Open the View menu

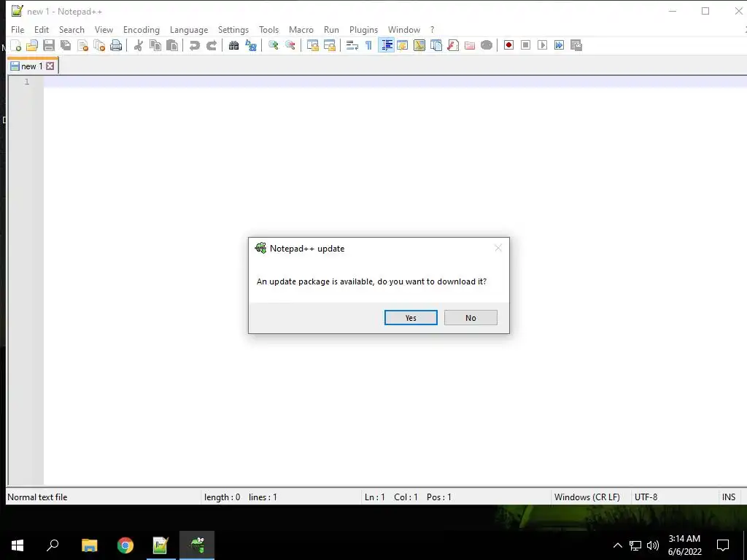click(104, 29)
